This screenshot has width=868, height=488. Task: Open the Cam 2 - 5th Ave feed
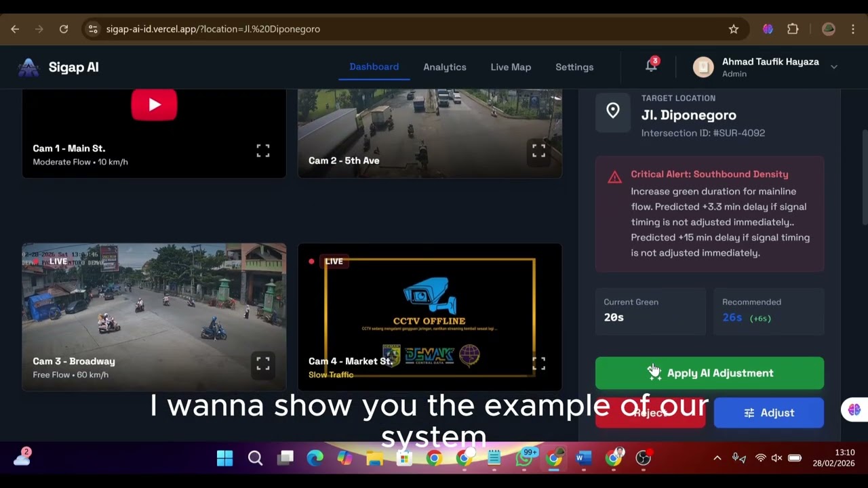pyautogui.click(x=430, y=134)
